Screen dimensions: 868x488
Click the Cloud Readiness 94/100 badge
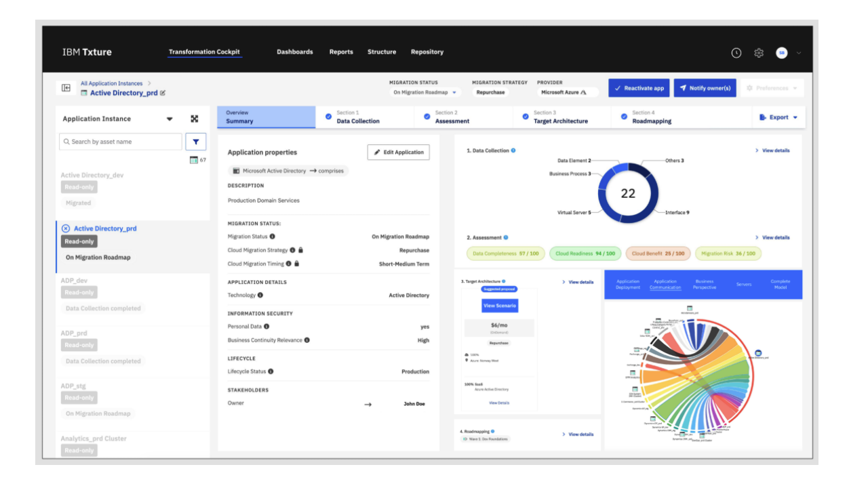[585, 253]
